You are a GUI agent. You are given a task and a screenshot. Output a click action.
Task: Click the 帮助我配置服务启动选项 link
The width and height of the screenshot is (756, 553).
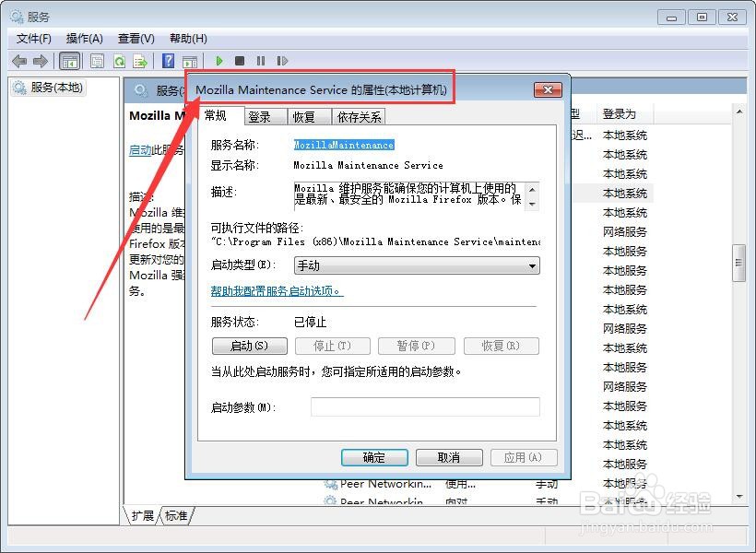[277, 291]
